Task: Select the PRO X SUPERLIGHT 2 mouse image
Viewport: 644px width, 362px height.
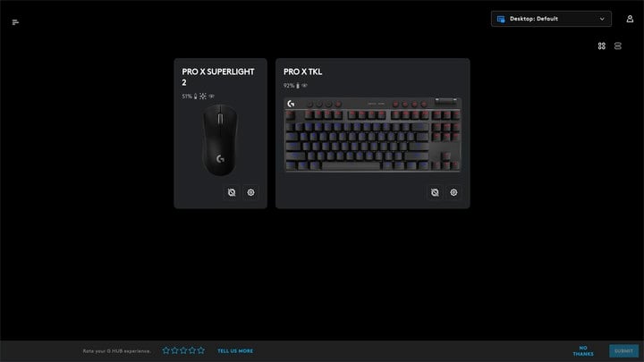Action: (220, 140)
